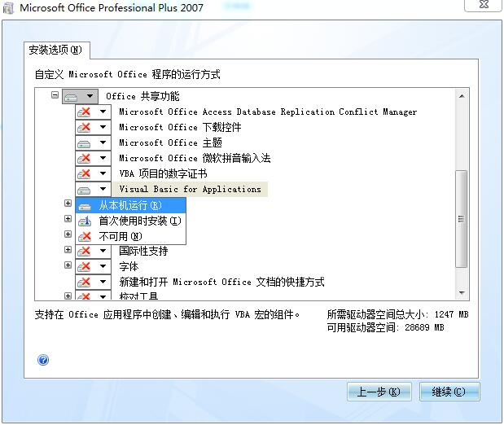Click the 所需驱动器空间总大小: 1247 MB text
This screenshot has width=504, height=425.
397,314
